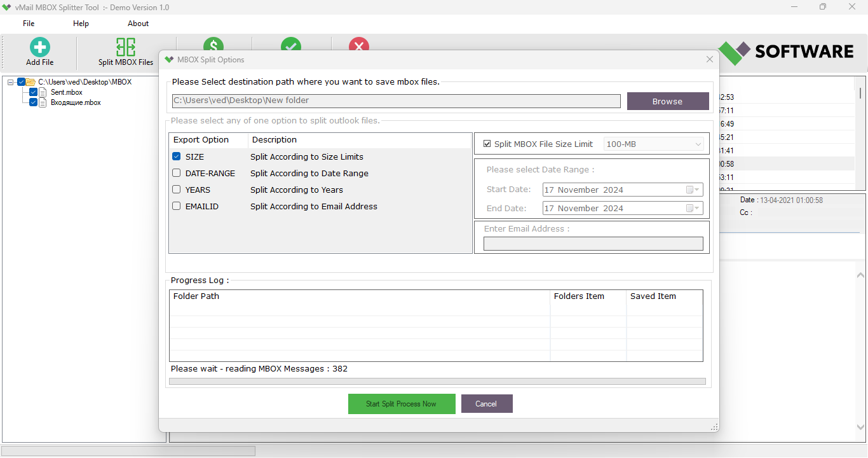Check the EMAILID export option
This screenshot has width=868, height=458.
click(x=177, y=206)
